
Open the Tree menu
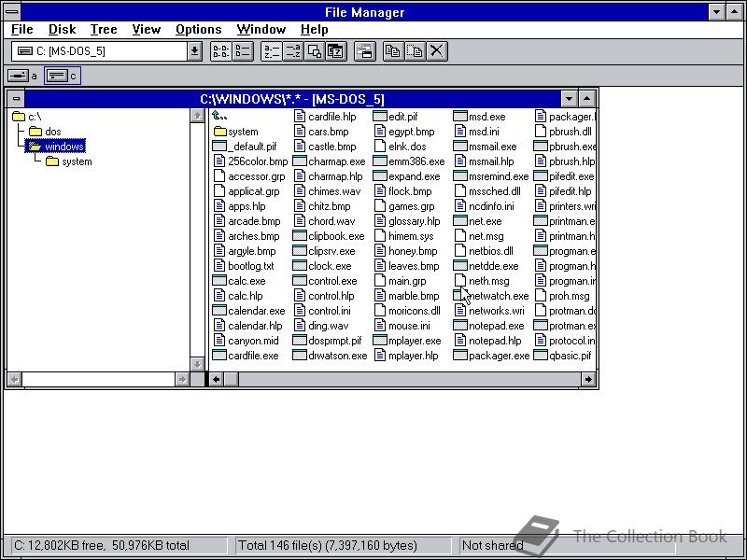tap(104, 30)
